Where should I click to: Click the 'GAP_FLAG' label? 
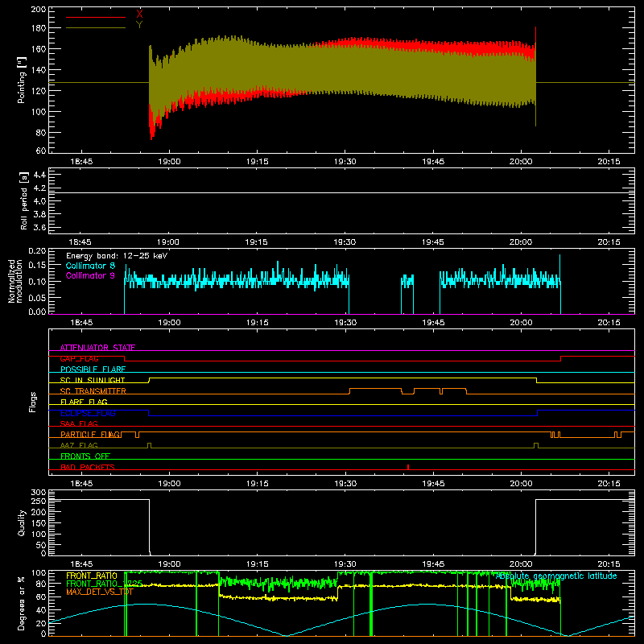[79, 358]
